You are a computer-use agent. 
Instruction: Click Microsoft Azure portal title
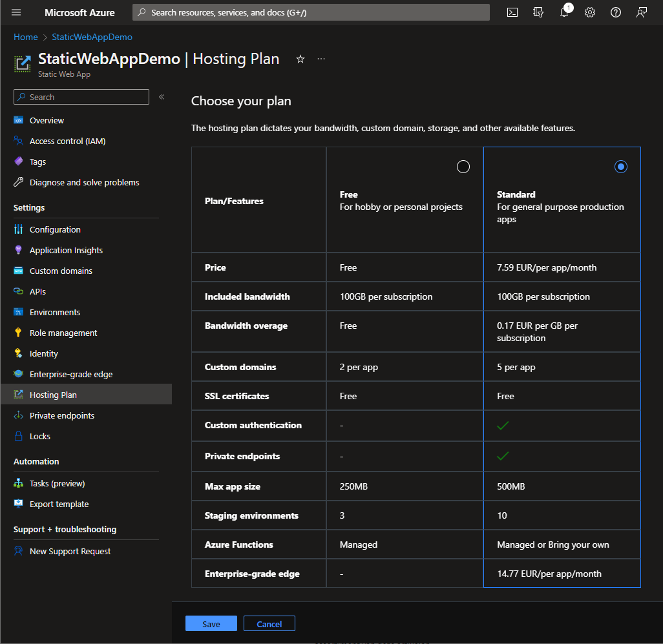click(x=79, y=13)
